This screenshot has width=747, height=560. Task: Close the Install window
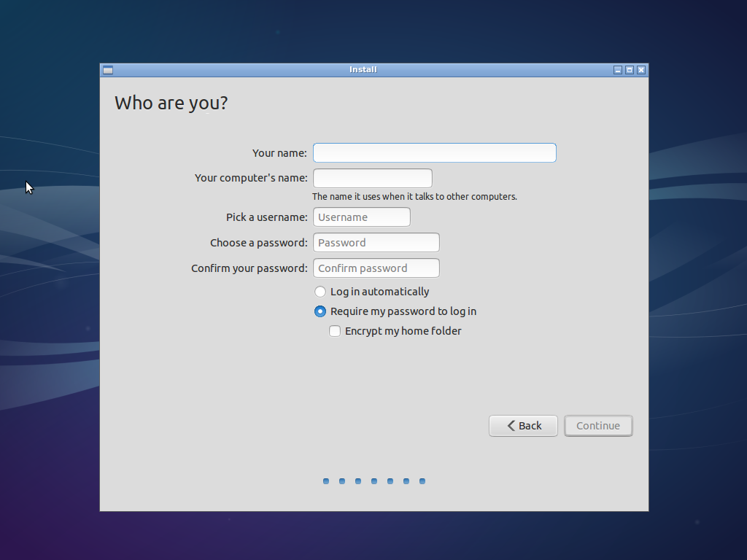coord(641,70)
